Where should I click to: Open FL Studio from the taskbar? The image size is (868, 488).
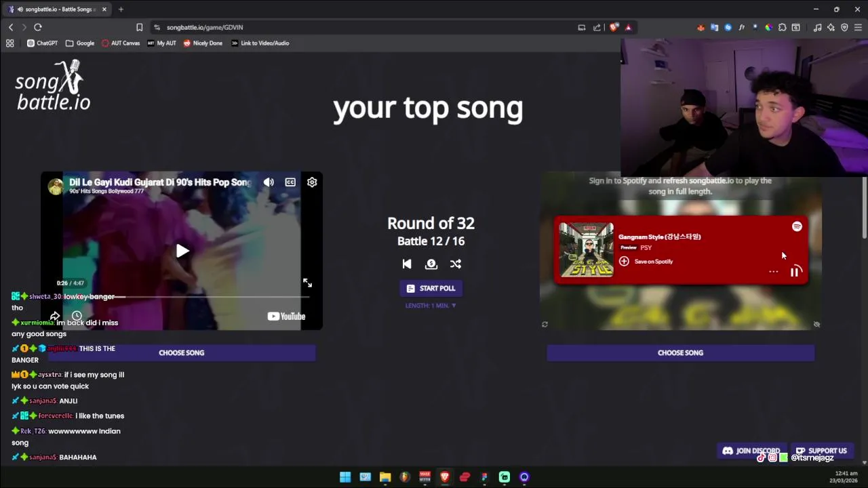click(x=405, y=477)
